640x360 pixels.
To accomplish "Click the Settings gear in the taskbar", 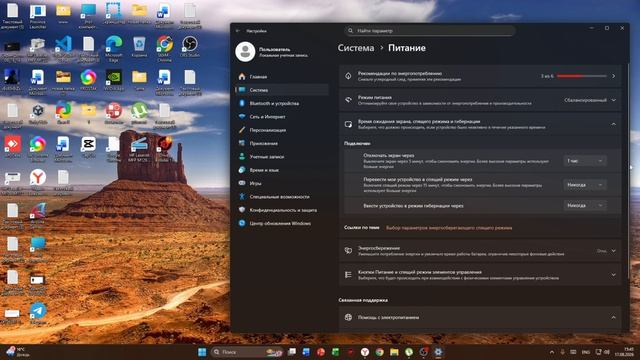I will click(x=438, y=352).
